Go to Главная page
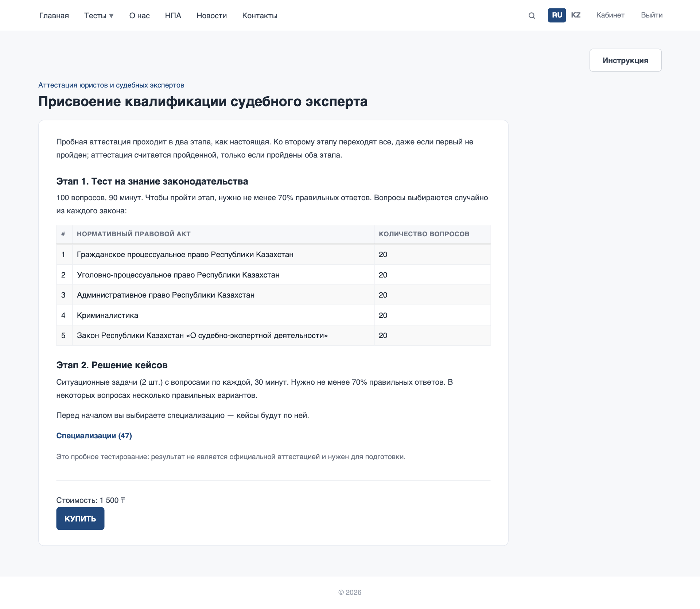Screen dimensions: 700x609 click(x=54, y=16)
